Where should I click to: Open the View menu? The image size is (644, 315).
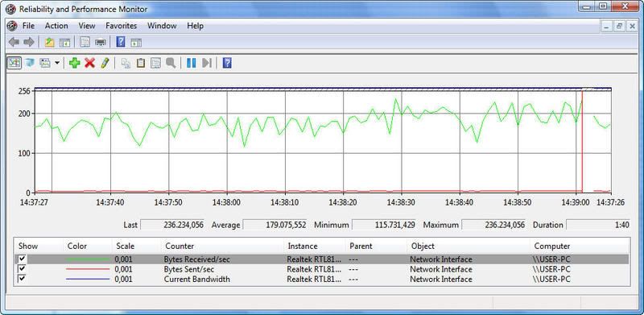[87, 26]
